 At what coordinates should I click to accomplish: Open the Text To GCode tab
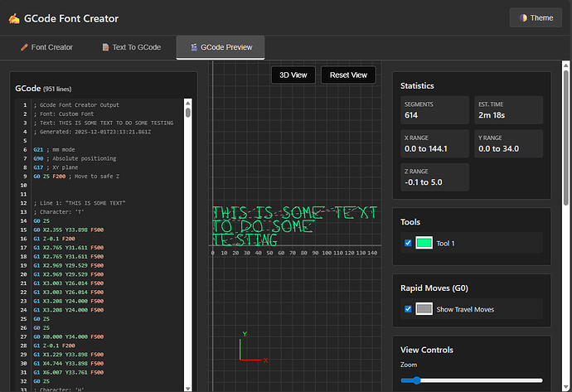pos(131,47)
